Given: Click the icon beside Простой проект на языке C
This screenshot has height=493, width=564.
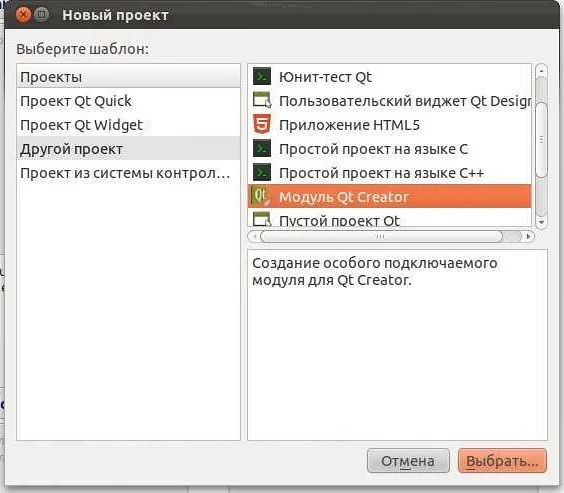Looking at the screenshot, I should pos(261,148).
